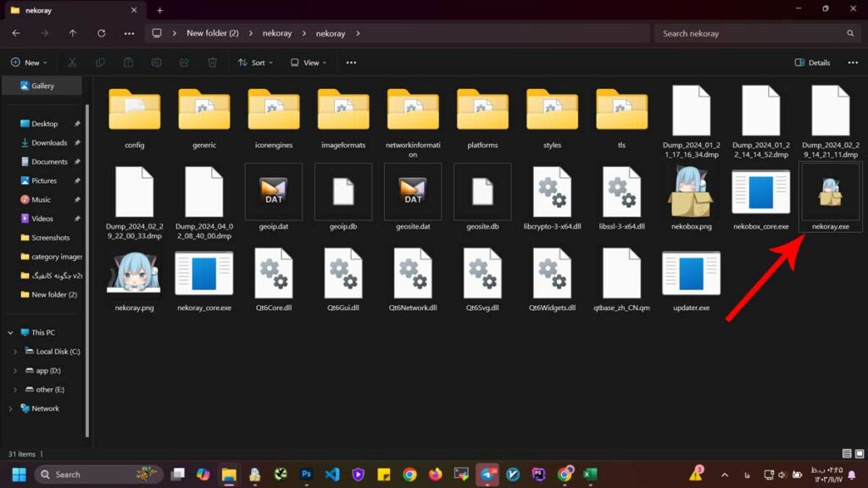The width and height of the screenshot is (868, 488).
Task: Select the Qt6Core.dll file
Action: tap(274, 280)
